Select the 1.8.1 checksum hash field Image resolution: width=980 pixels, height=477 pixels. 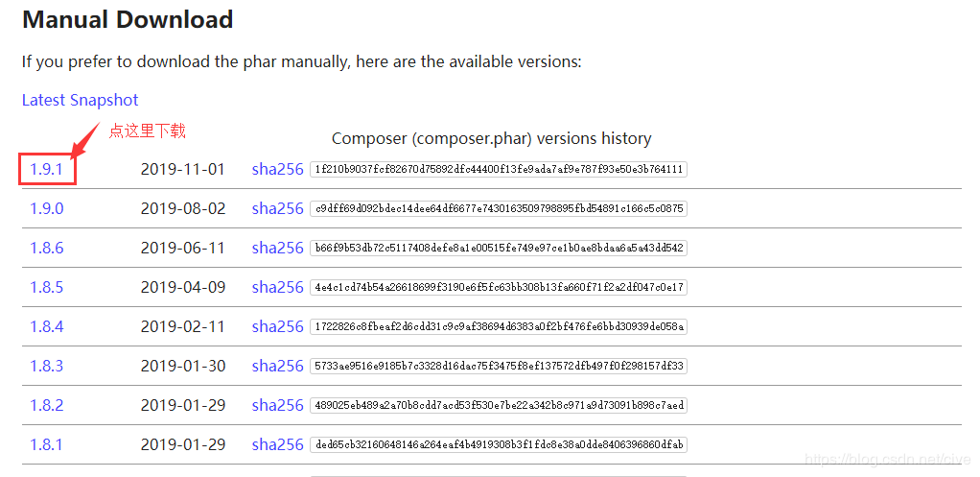(x=498, y=445)
